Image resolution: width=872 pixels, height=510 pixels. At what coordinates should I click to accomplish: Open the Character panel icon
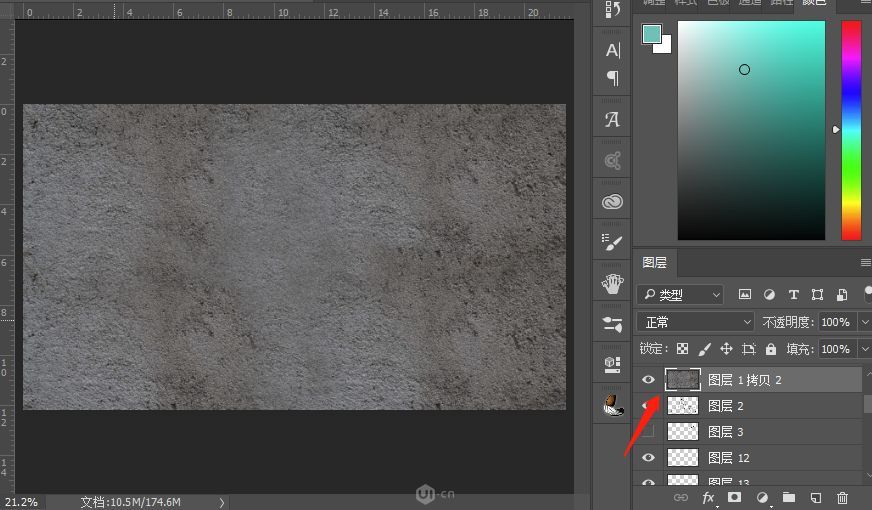tap(613, 50)
